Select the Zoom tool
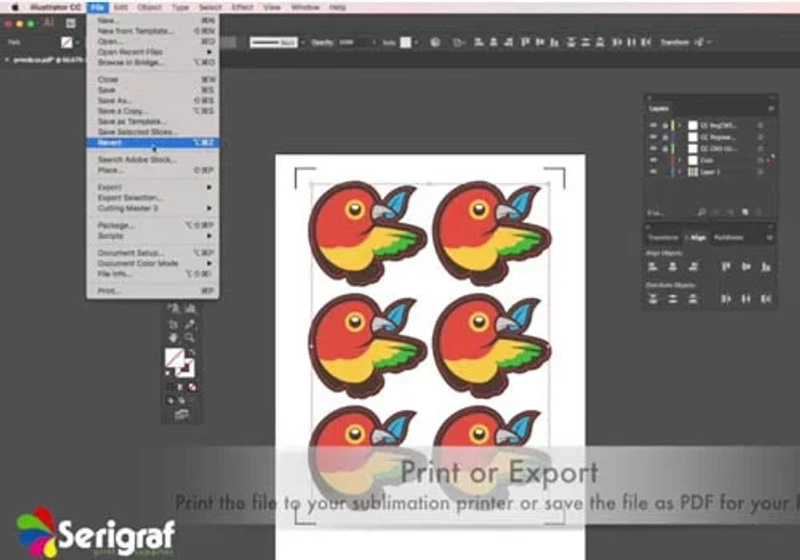 coord(190,338)
